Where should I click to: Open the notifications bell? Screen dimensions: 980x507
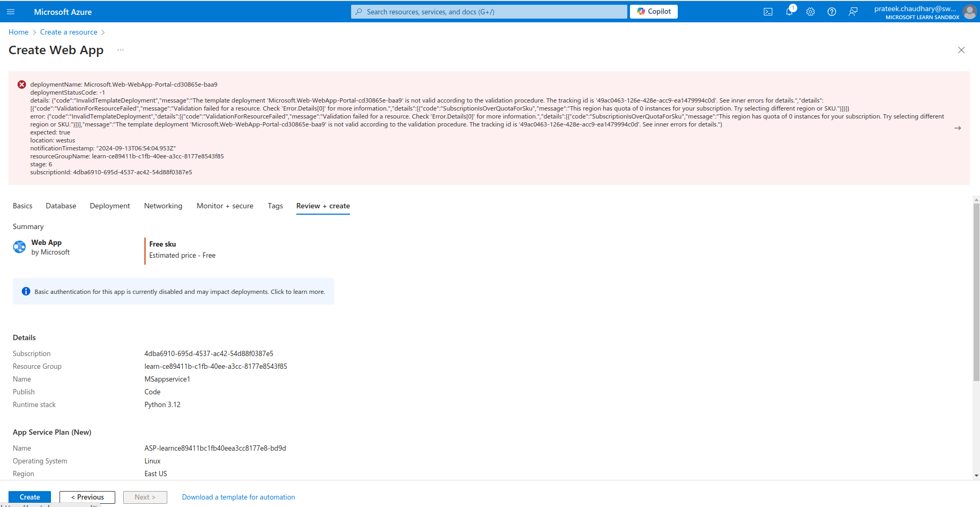pos(790,12)
